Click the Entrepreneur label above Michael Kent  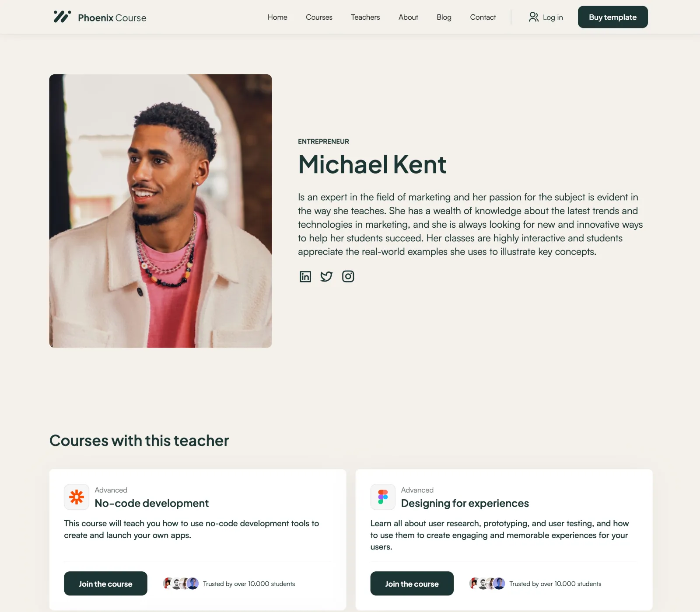(323, 141)
